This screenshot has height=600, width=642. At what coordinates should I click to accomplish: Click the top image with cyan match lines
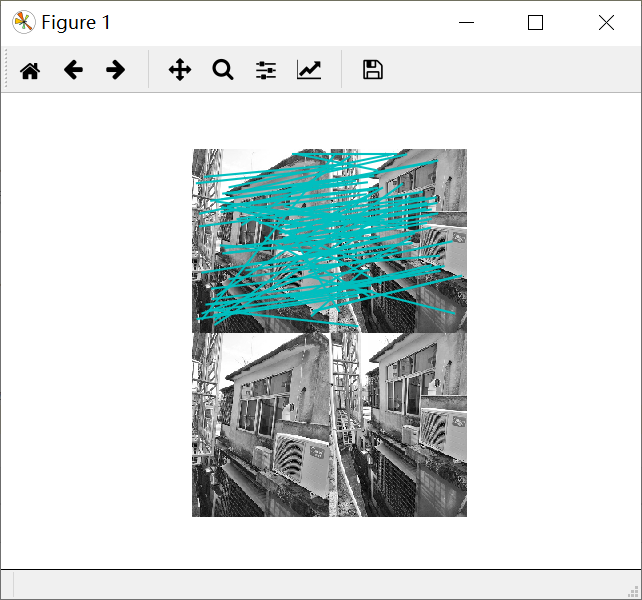pos(329,241)
